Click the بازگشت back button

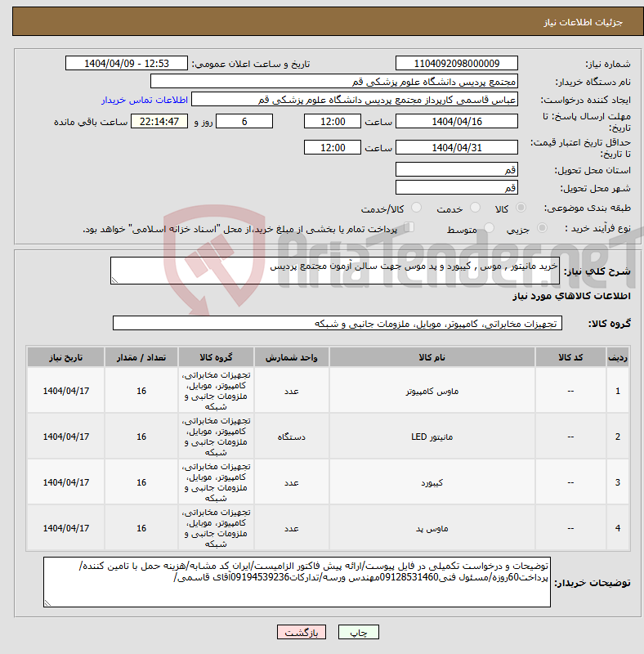(x=302, y=632)
